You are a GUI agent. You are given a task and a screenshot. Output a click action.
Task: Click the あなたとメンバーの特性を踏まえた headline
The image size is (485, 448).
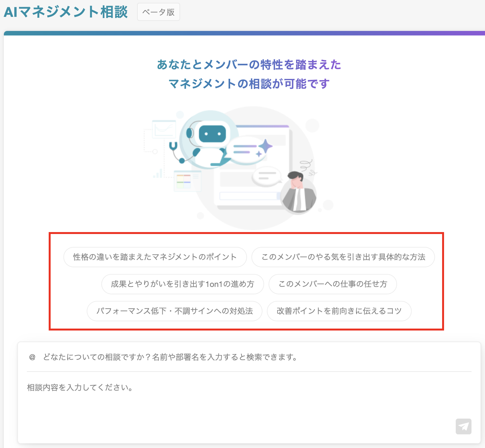point(249,65)
